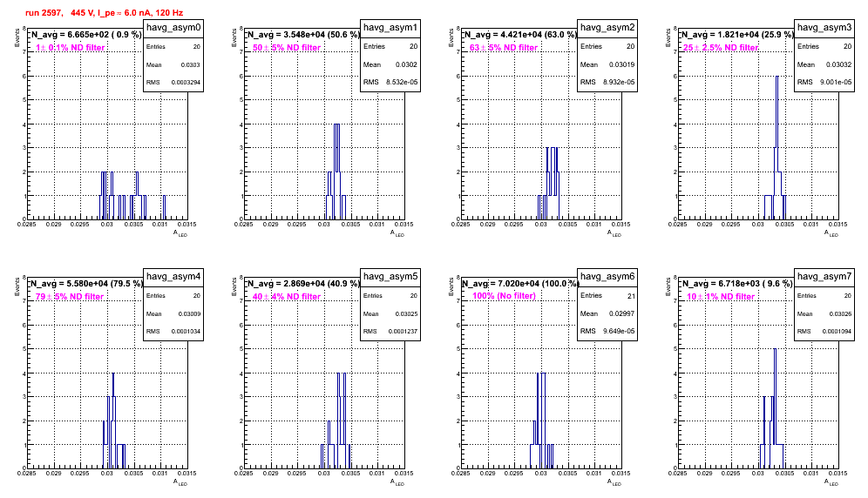Click the A_LED axis label under havg_asym0 plot

180,233
